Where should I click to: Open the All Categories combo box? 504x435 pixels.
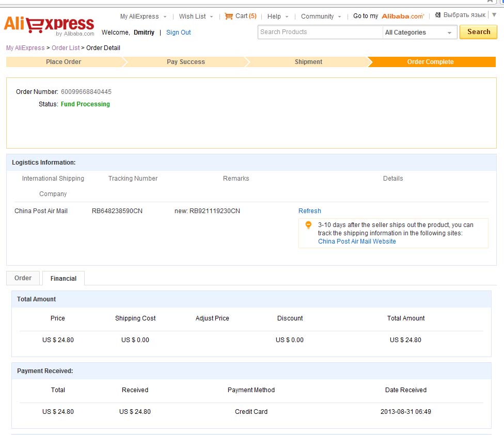[419, 33]
